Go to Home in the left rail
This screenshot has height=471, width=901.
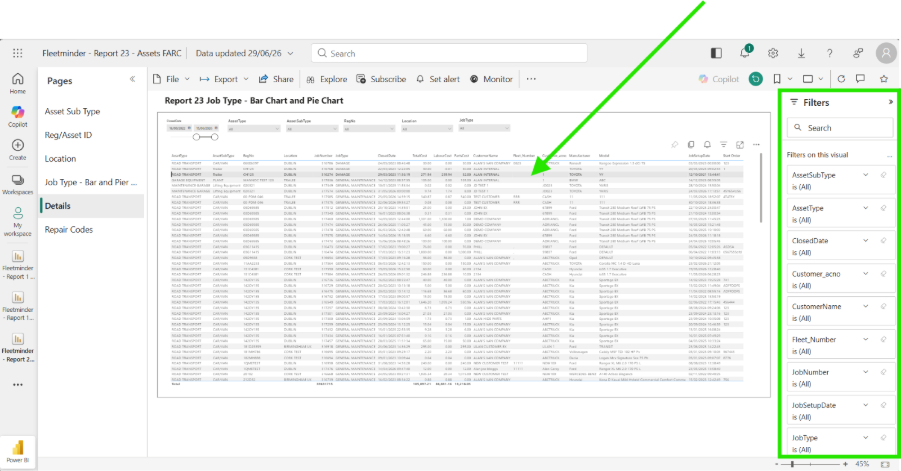click(18, 83)
